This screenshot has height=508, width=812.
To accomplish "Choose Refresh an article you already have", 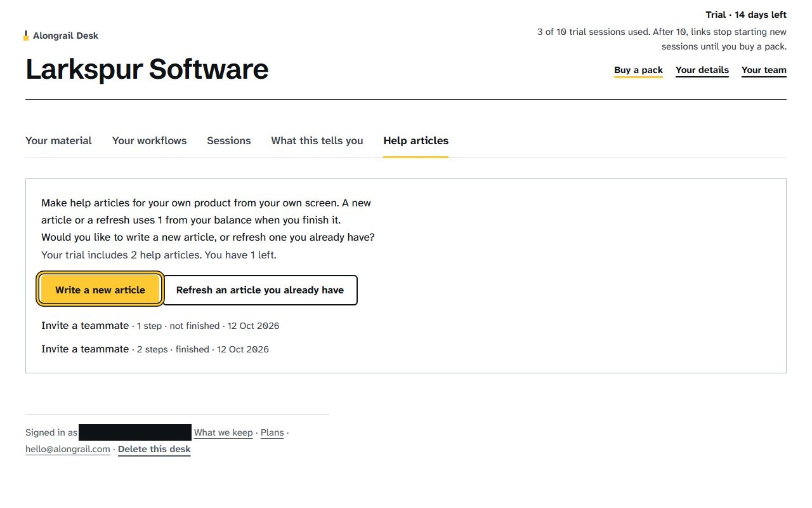I will point(260,290).
